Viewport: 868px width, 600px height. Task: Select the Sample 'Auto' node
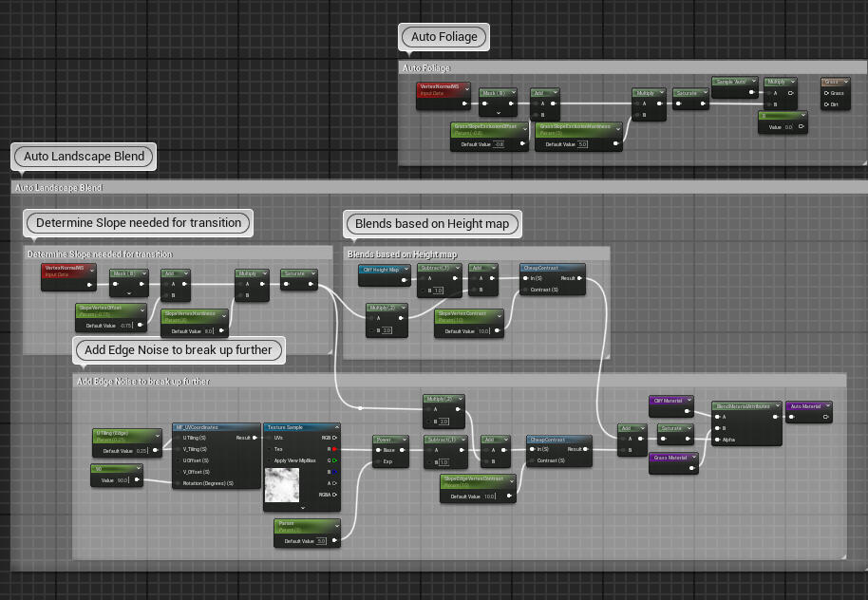pyautogui.click(x=733, y=83)
